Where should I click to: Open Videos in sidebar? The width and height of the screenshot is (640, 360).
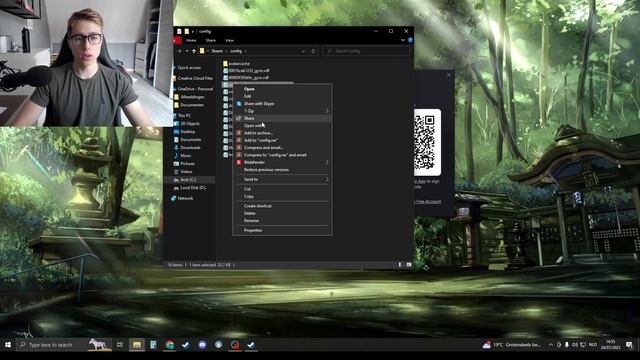tap(183, 172)
